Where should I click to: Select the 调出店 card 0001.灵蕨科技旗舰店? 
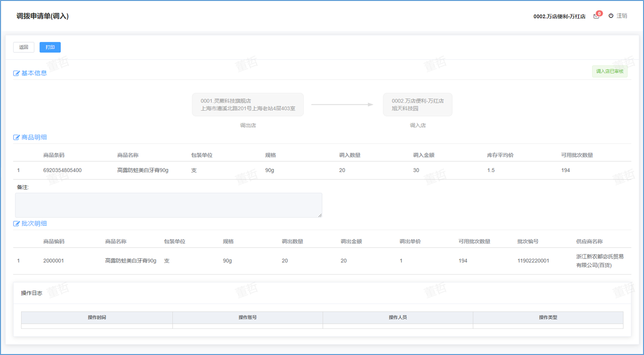pos(248,105)
